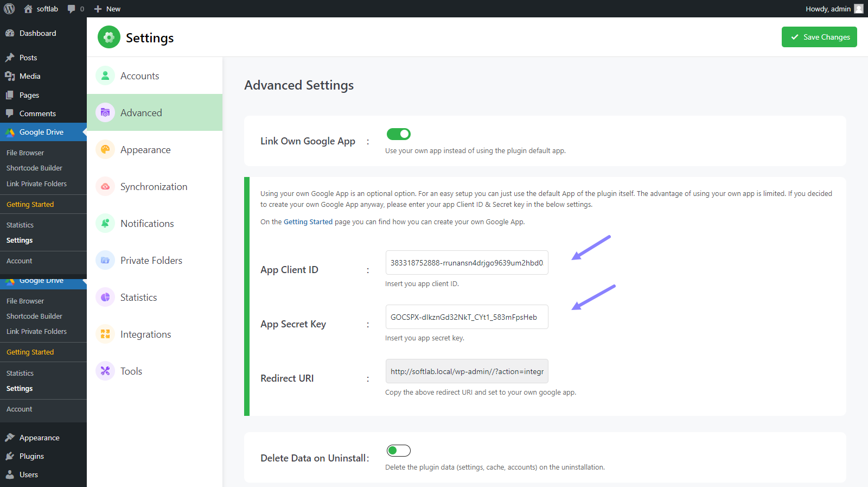
Task: Open the WordPress logo menu
Action: pos(9,9)
